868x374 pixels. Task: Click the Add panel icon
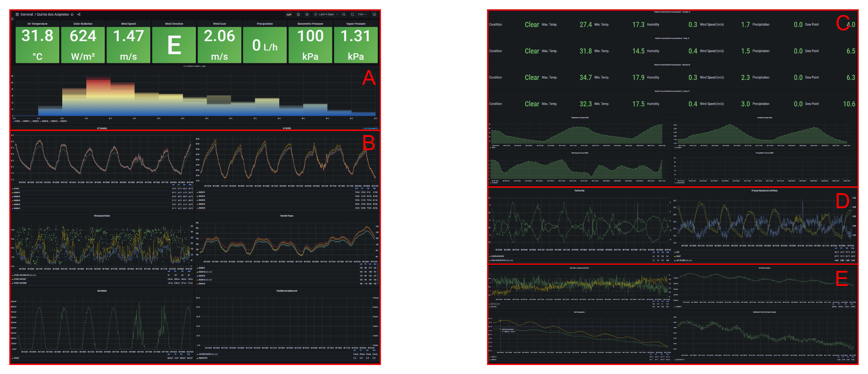pyautogui.click(x=289, y=14)
